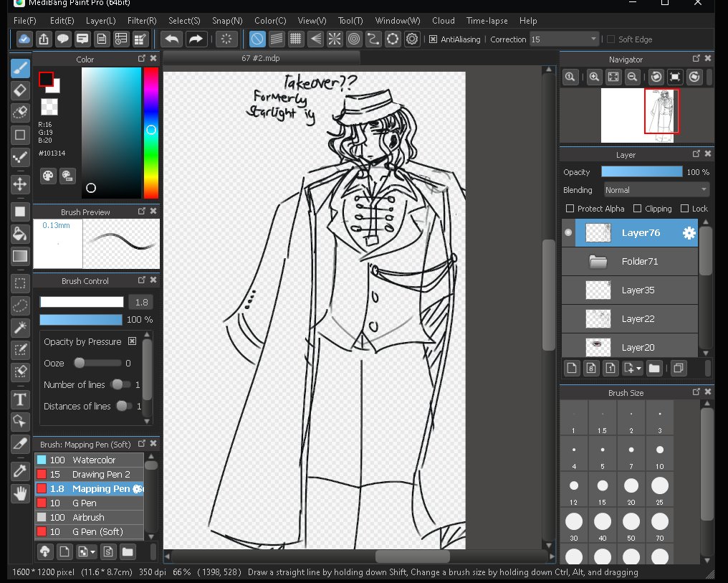Enable Protect Alpha checkbox
The width and height of the screenshot is (728, 583).
point(570,209)
